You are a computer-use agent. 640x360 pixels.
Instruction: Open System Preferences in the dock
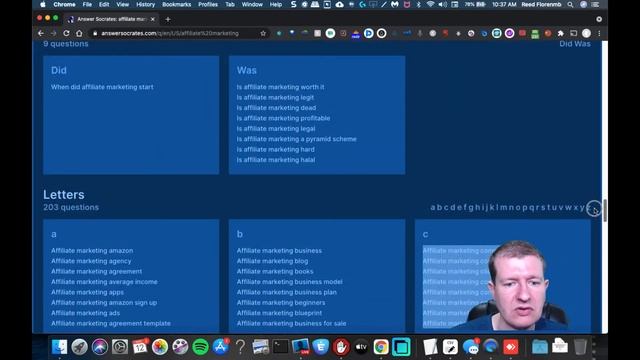(x=120, y=347)
